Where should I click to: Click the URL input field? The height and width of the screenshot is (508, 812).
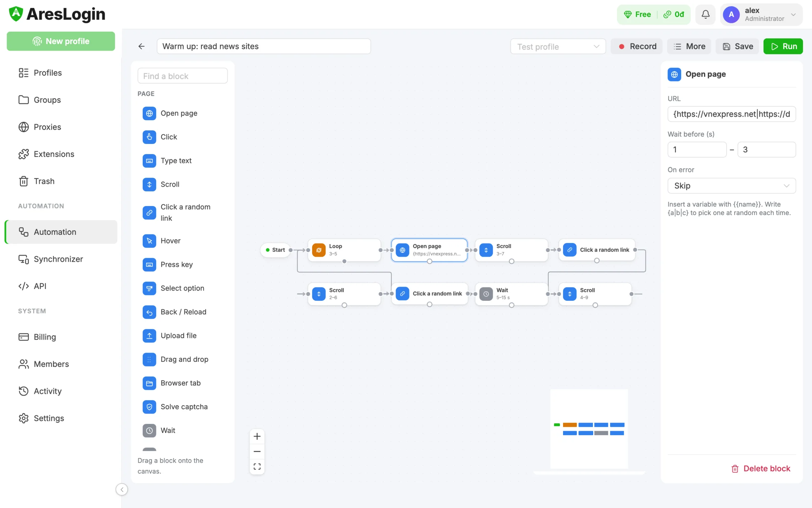coord(732,114)
